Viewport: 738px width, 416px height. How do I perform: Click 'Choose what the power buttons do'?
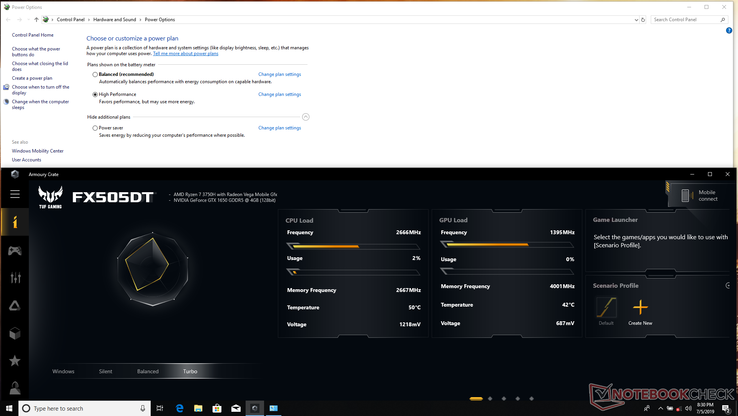click(36, 52)
